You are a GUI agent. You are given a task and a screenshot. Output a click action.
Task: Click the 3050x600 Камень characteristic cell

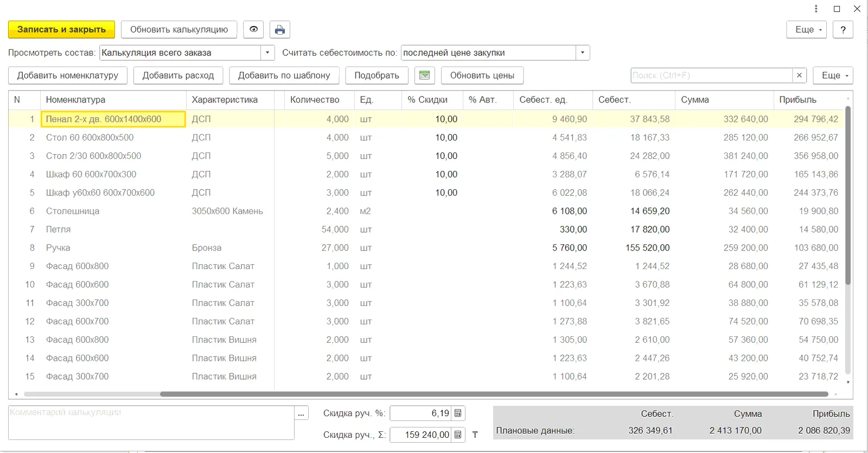(x=230, y=211)
